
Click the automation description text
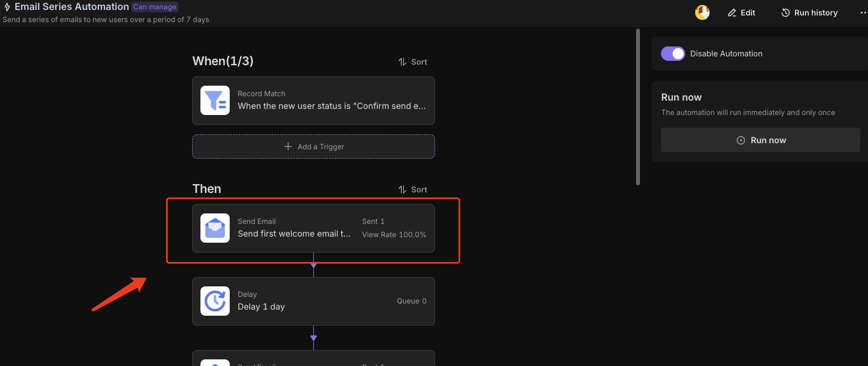(x=106, y=19)
